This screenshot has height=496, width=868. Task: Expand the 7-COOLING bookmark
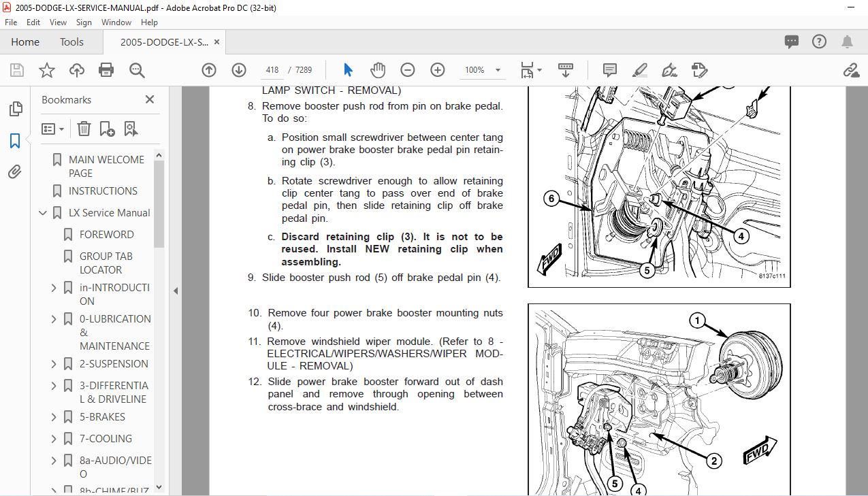pyautogui.click(x=54, y=439)
